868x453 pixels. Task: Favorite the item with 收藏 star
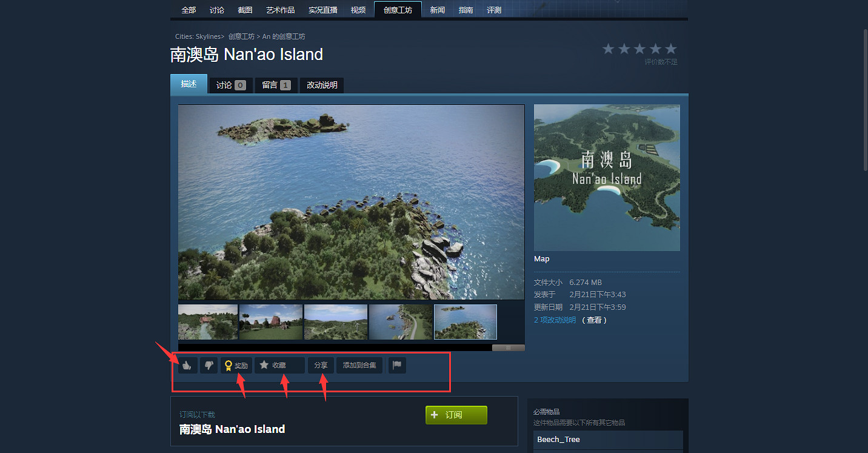click(x=279, y=366)
